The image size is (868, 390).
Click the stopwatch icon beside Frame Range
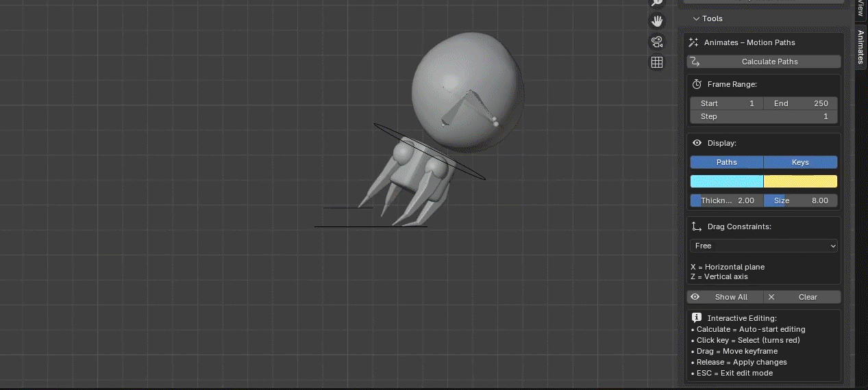click(697, 84)
